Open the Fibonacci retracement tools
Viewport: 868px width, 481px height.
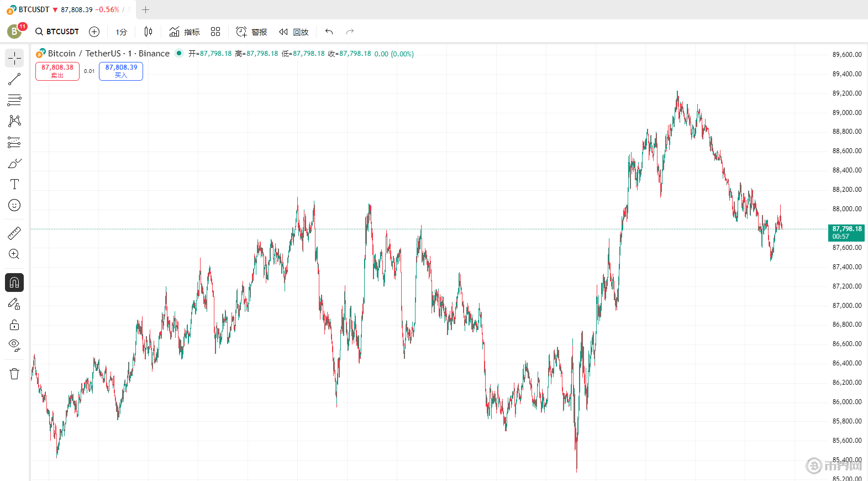click(14, 100)
